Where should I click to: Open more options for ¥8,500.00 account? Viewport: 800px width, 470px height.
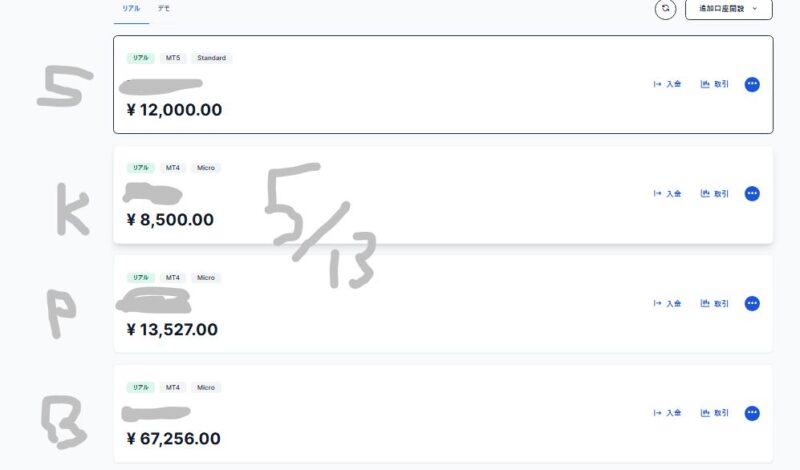pyautogui.click(x=752, y=193)
